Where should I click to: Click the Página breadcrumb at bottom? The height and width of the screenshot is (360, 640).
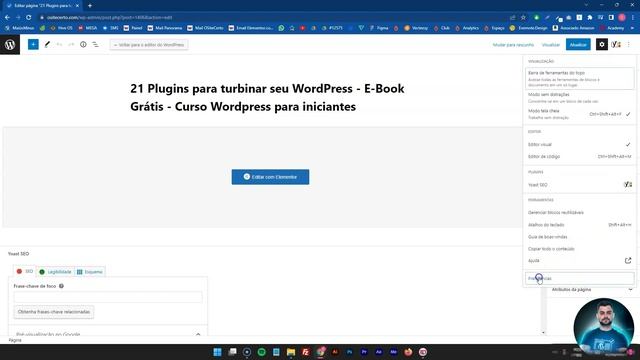15,340
